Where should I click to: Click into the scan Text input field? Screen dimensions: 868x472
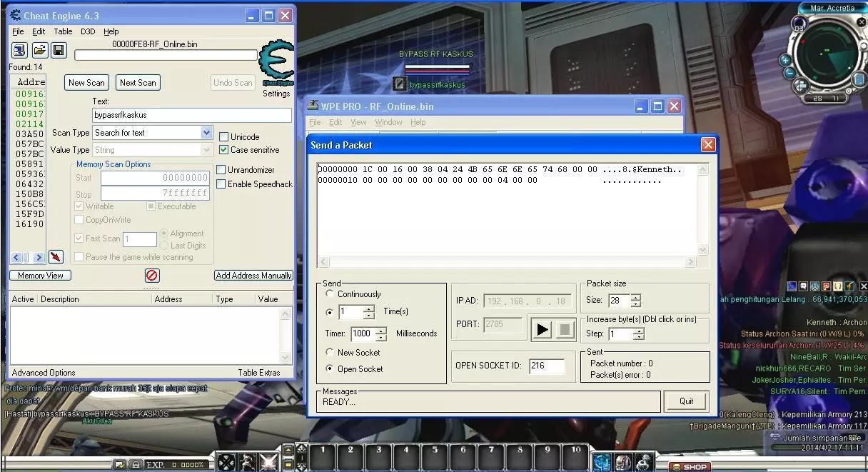[192, 115]
